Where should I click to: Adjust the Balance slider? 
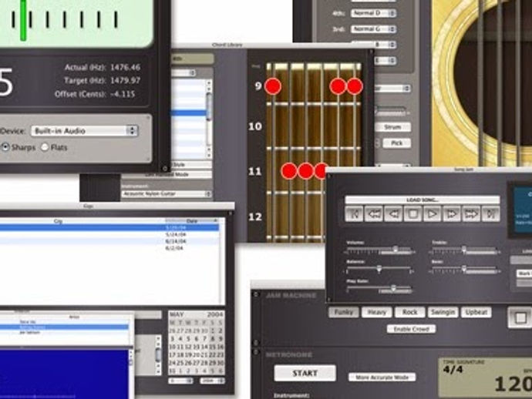coord(379,270)
